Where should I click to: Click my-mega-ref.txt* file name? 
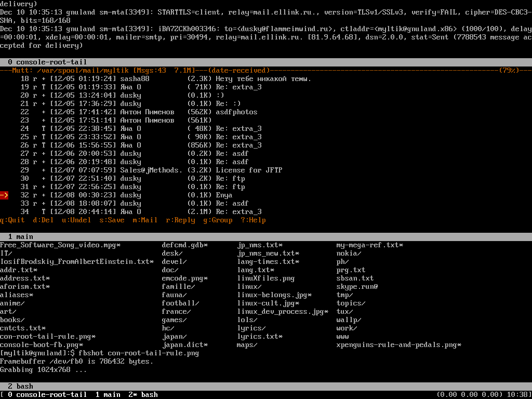click(x=370, y=245)
